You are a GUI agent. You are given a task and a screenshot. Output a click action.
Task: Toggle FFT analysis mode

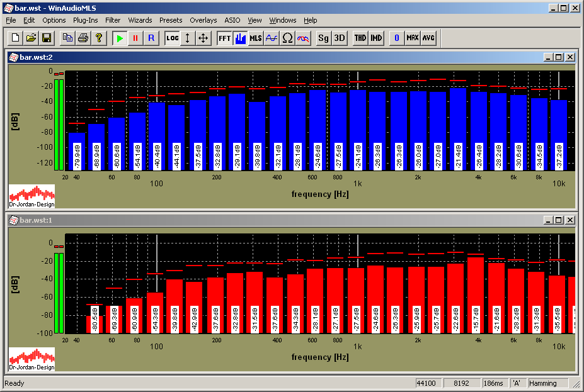[224, 38]
